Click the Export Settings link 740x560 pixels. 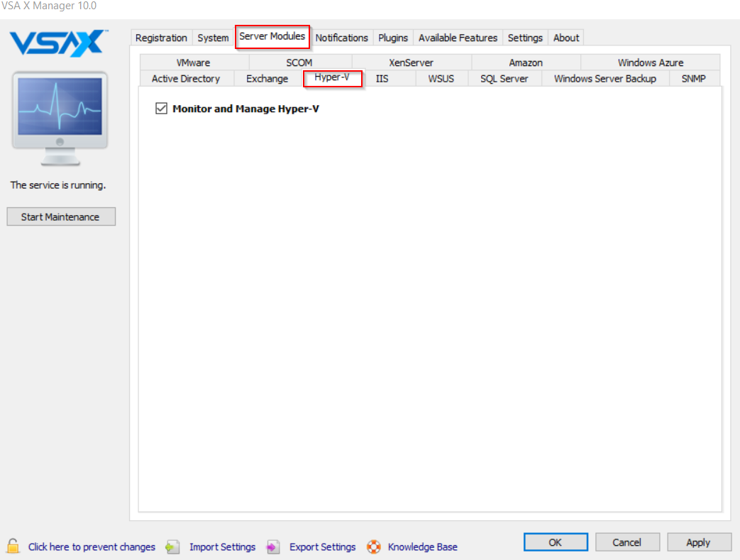[323, 547]
